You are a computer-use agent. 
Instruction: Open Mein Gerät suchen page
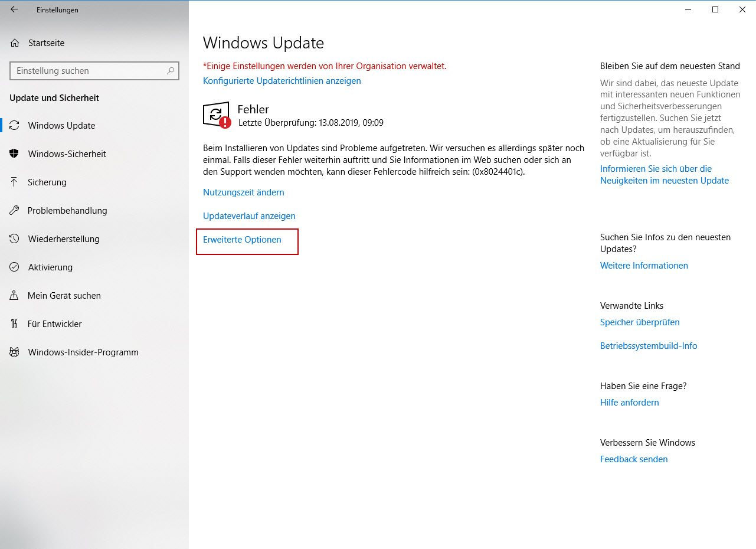point(94,296)
